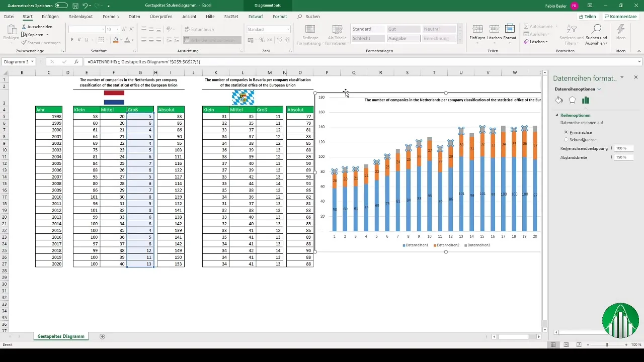Apply the Gut cell style
Screen dimensions: 644x362
[404, 29]
